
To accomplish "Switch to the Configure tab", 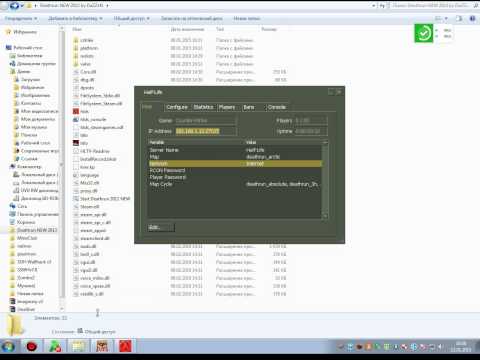I will click(177, 107).
